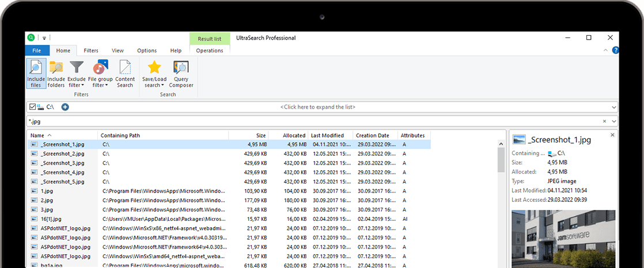Toggle Include files filter
The width and height of the screenshot is (644, 268).
(36, 74)
